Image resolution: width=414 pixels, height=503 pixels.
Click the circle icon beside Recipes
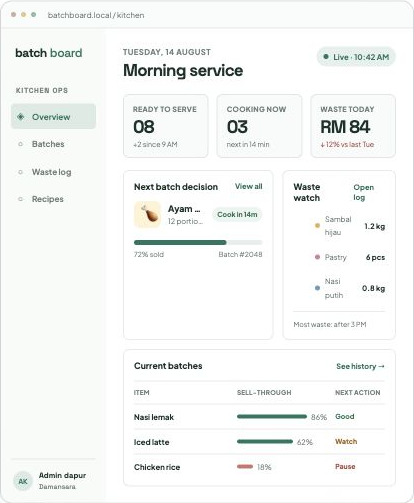coord(20,199)
